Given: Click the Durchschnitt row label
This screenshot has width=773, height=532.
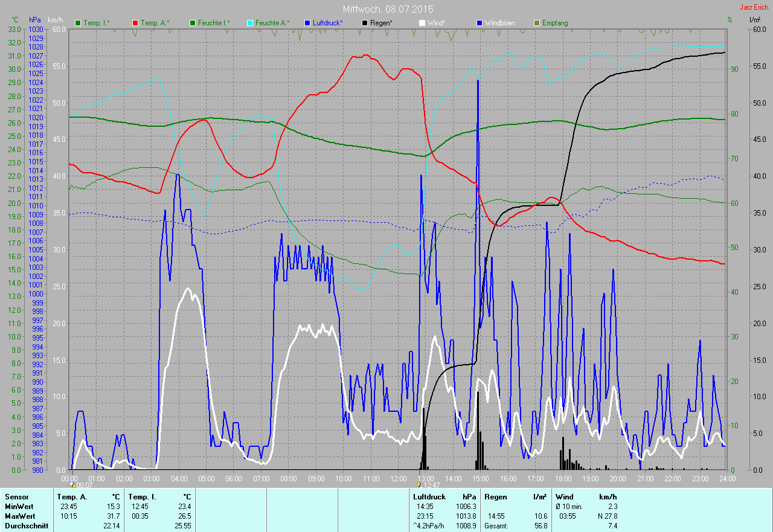Looking at the screenshot, I should 26,526.
